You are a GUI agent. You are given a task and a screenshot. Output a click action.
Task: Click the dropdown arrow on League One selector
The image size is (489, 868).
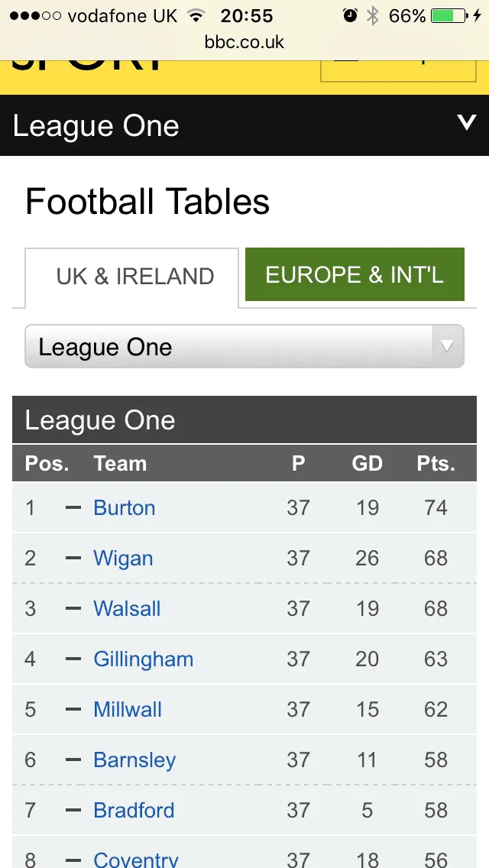coord(448,346)
